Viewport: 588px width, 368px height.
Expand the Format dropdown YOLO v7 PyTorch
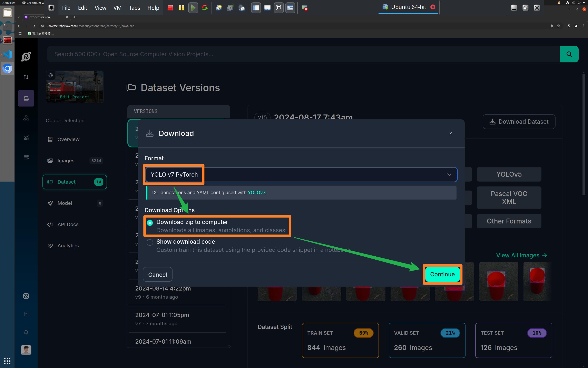(301, 175)
